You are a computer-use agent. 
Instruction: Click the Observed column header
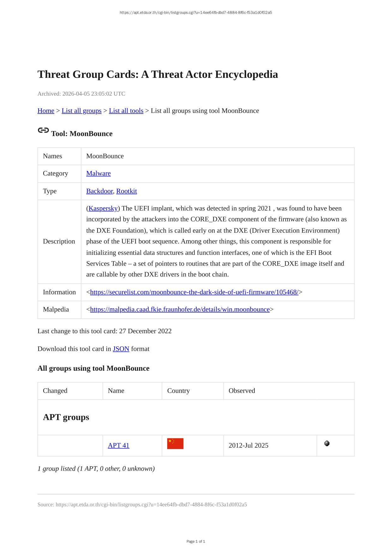click(242, 391)
